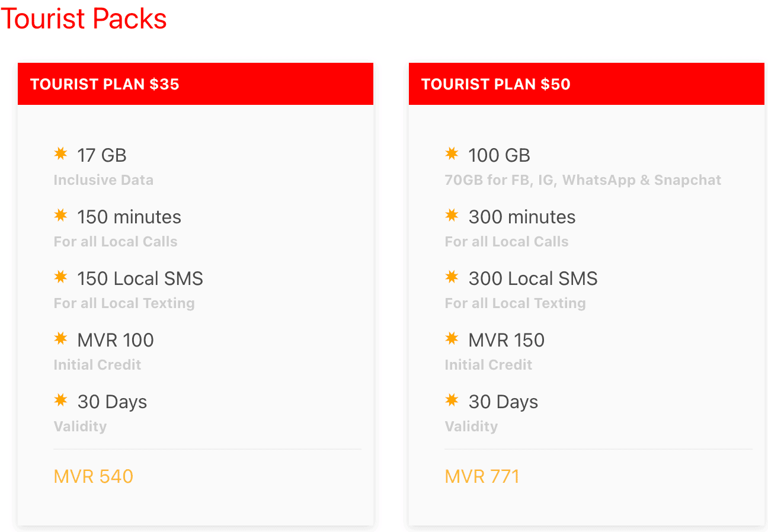Image resolution: width=768 pixels, height=532 pixels.
Task: Click the star icon next to MVR 150
Action: tap(452, 339)
